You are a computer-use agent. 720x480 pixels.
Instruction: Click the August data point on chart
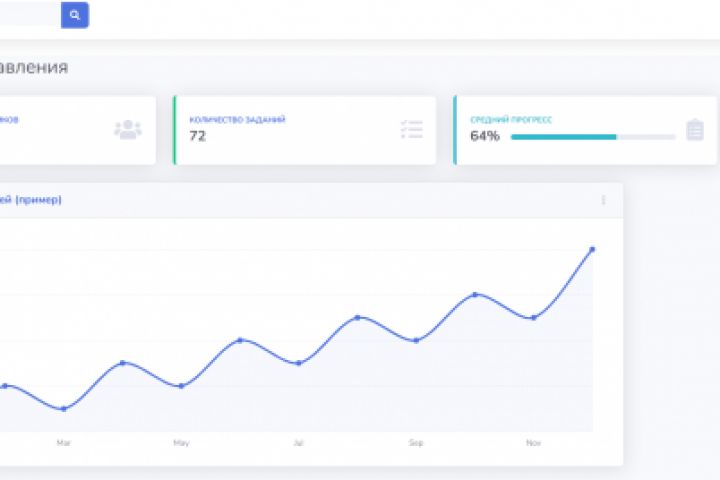click(x=357, y=317)
